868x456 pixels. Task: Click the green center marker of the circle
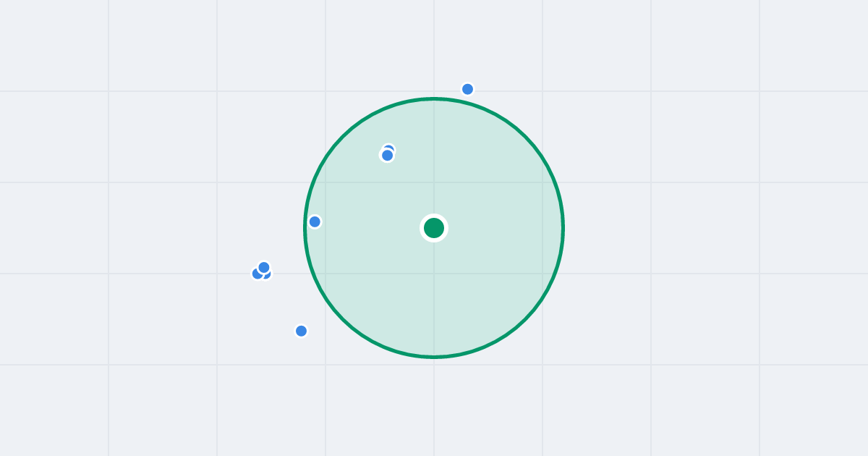434,228
